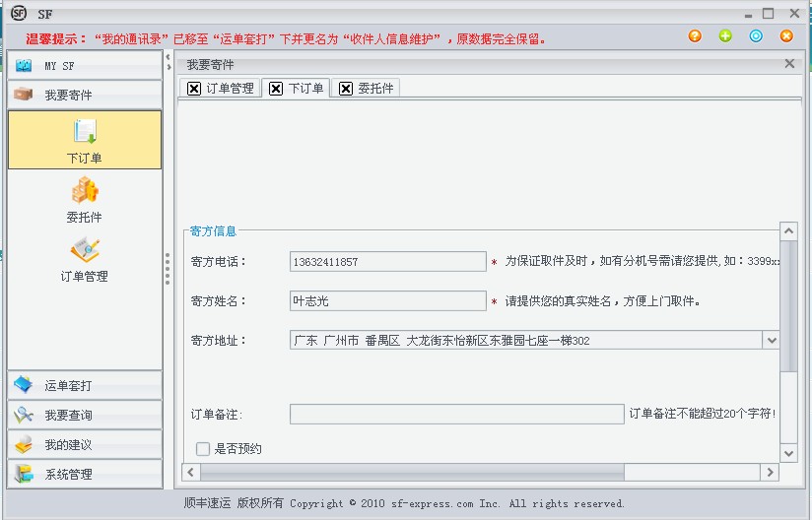812x520 pixels.
Task: Click the 订单备注 input field
Action: (456, 414)
